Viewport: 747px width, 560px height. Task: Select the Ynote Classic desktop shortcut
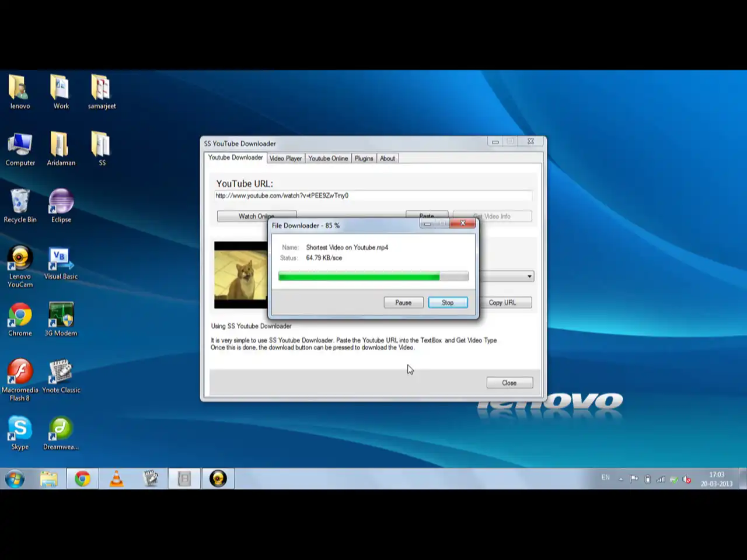(x=61, y=376)
